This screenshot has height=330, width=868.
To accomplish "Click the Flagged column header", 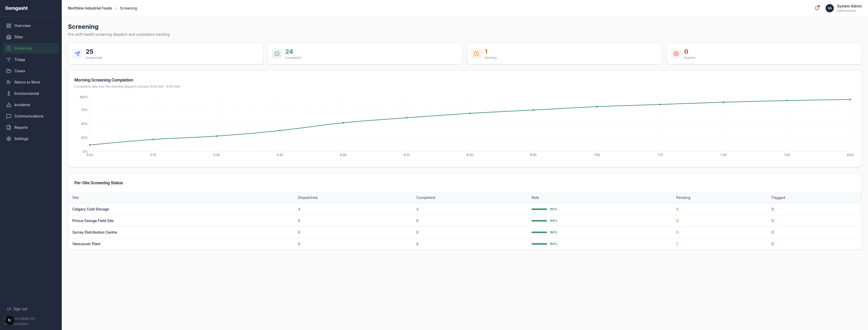I will click(778, 198).
